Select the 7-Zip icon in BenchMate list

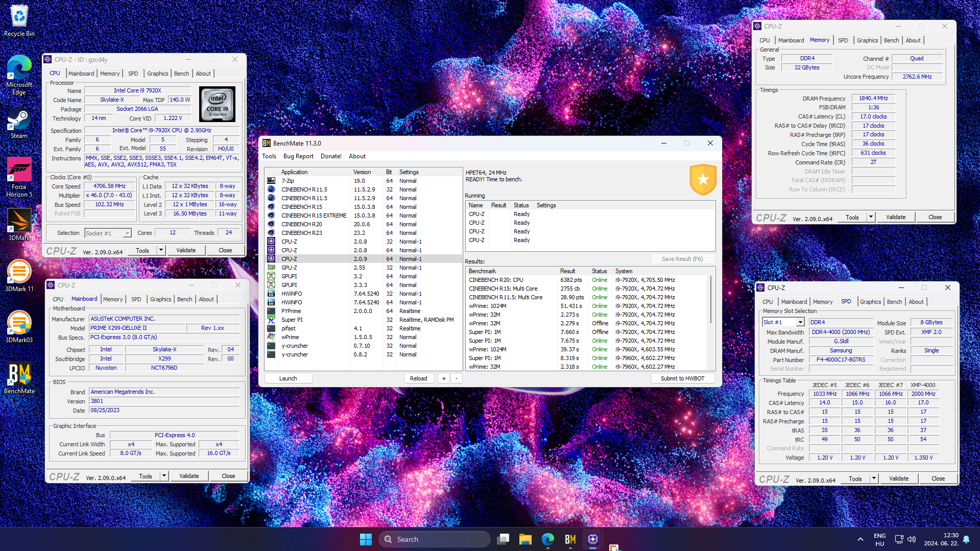[x=271, y=181]
